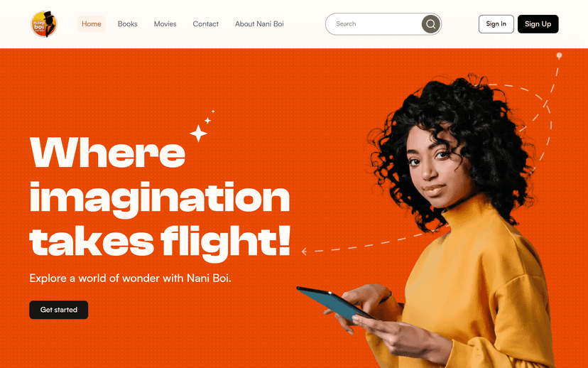Click the location pin at dashed path end
This screenshot has width=588, height=368.
point(559,56)
